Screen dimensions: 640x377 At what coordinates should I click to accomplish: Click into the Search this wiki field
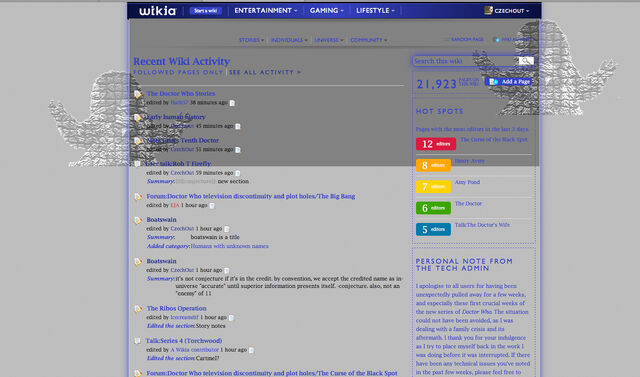pyautogui.click(x=465, y=61)
